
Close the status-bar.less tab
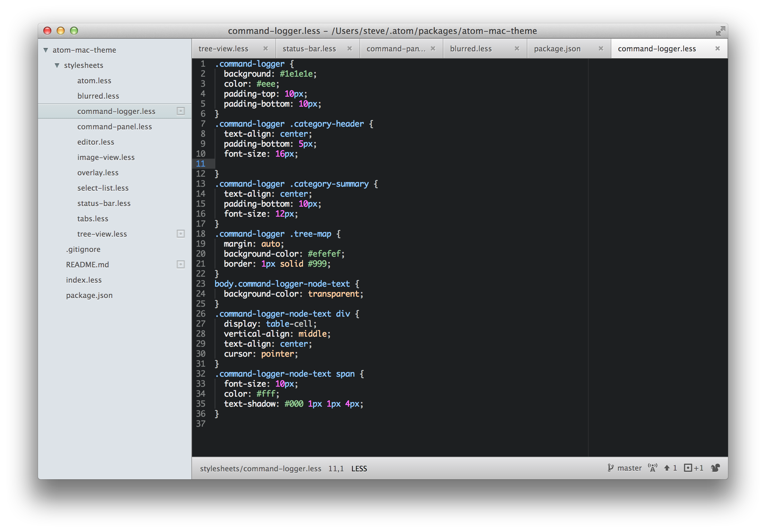pos(350,48)
